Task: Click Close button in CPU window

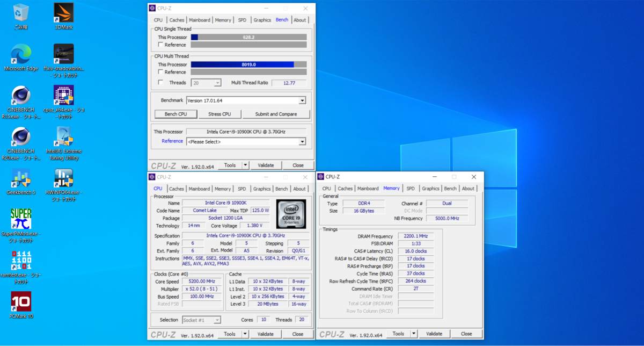Action: point(298,334)
